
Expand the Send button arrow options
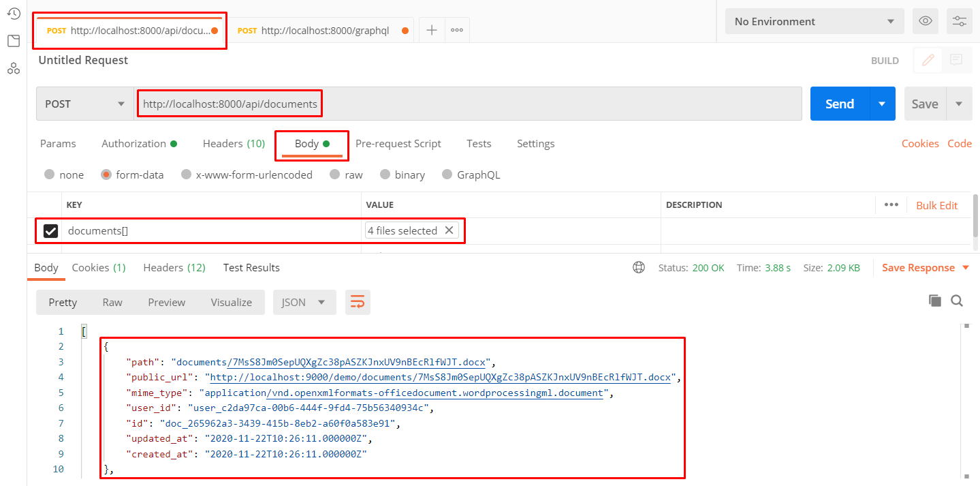click(882, 104)
